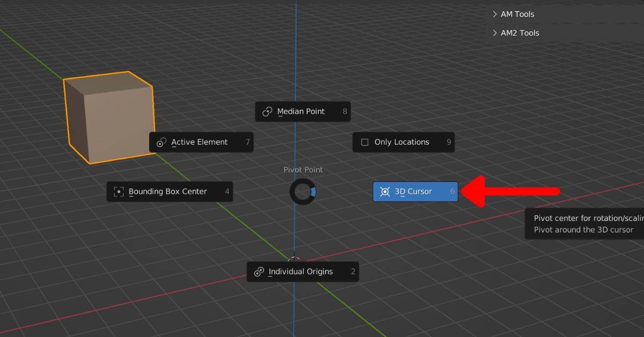Click the Individual Origins icon
The width and height of the screenshot is (644, 337).
click(259, 272)
